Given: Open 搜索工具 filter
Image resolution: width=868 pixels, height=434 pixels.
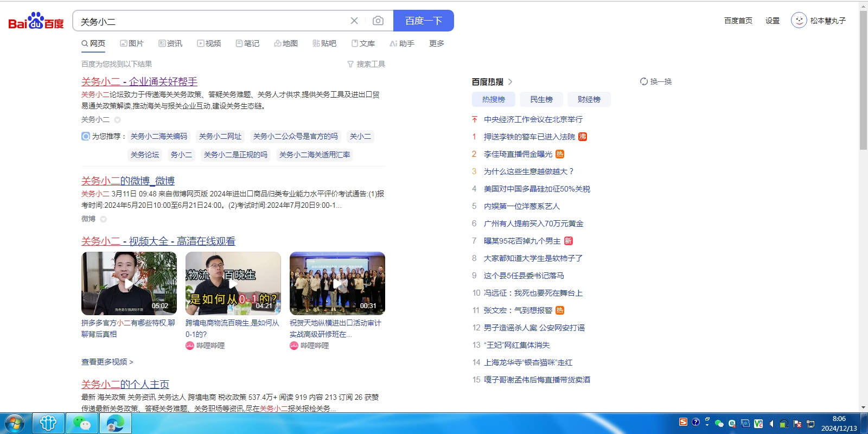Looking at the screenshot, I should tap(366, 64).
